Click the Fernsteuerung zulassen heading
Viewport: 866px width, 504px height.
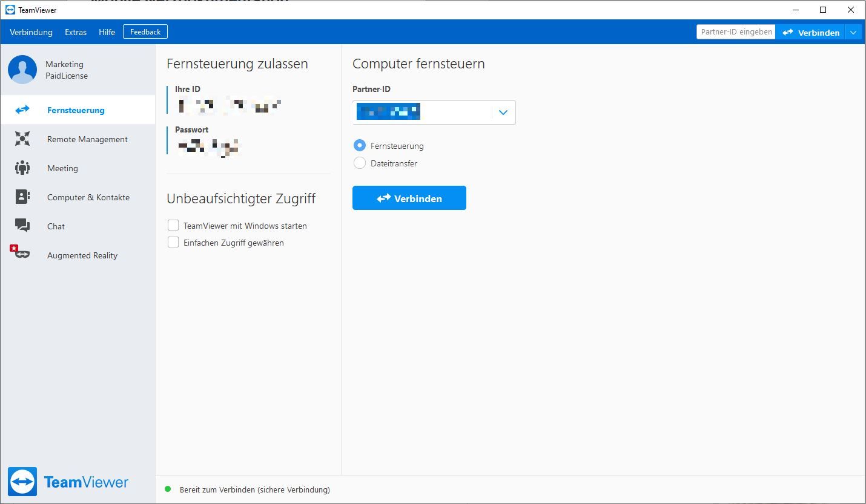[x=237, y=64]
